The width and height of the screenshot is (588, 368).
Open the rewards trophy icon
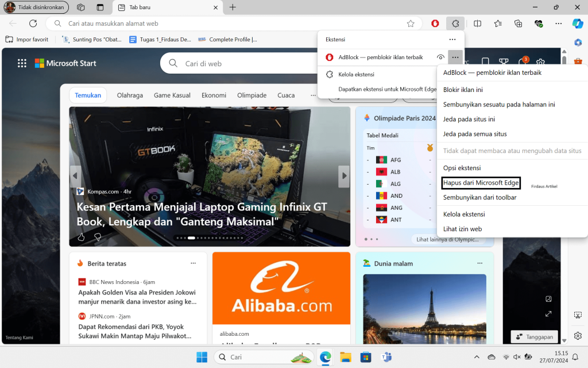(504, 62)
